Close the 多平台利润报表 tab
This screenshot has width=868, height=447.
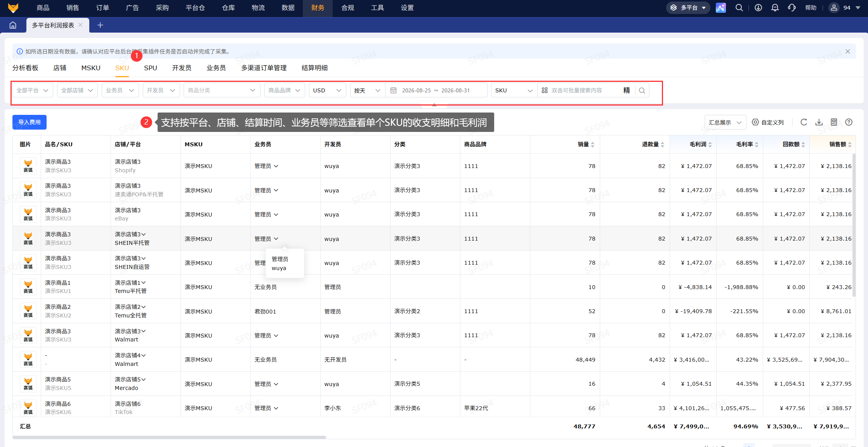[80, 25]
